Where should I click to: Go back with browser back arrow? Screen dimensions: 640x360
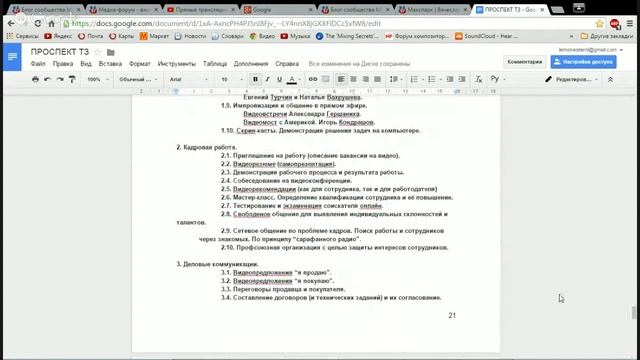coord(11,24)
